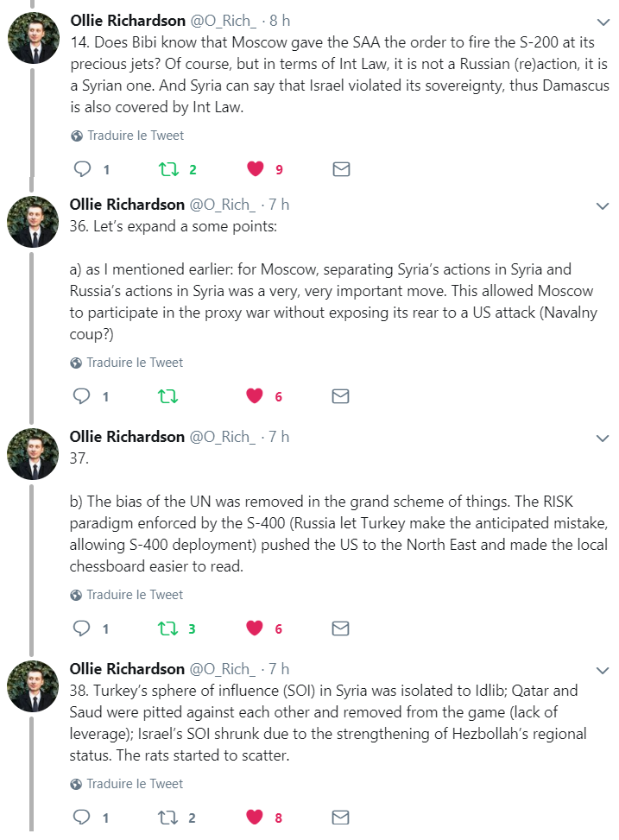Share tweet 36 via envelope icon
Screen dimensions: 619x840
tap(341, 396)
